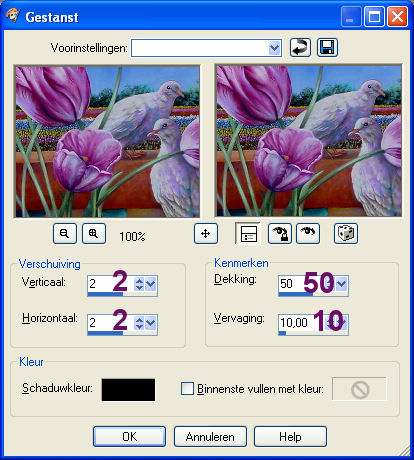
Task: Expand the Verticaal value slider dropdown
Action: pyautogui.click(x=151, y=284)
